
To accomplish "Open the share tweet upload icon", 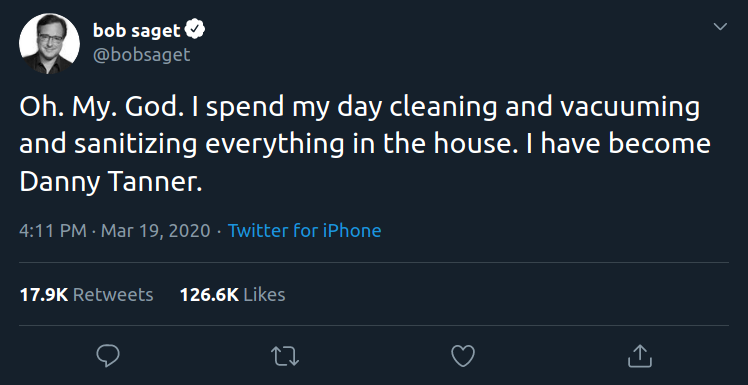I will (640, 356).
